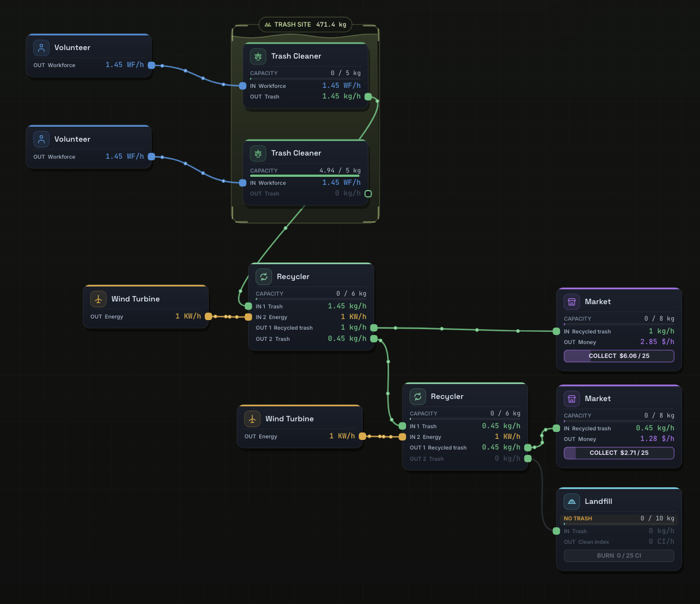Click upper Recycler capacity bar 0/6 kg
The width and height of the screenshot is (700, 604).
coord(311,299)
